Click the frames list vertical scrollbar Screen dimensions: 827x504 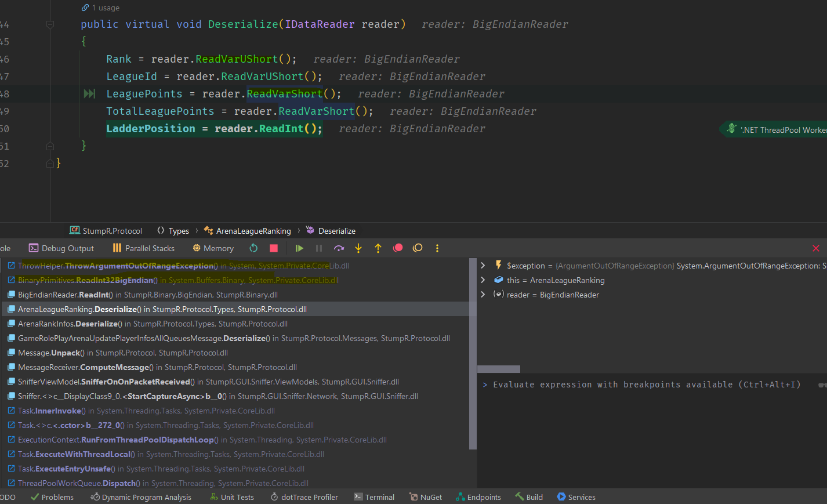click(473, 354)
